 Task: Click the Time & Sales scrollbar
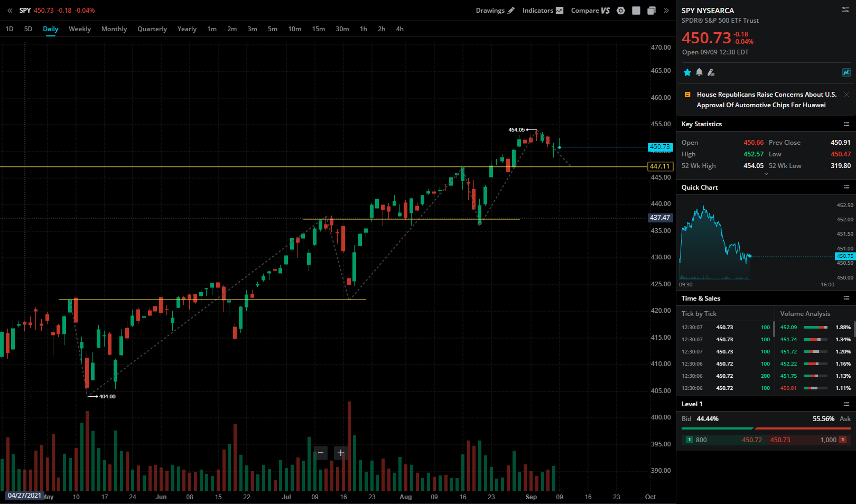[x=774, y=329]
